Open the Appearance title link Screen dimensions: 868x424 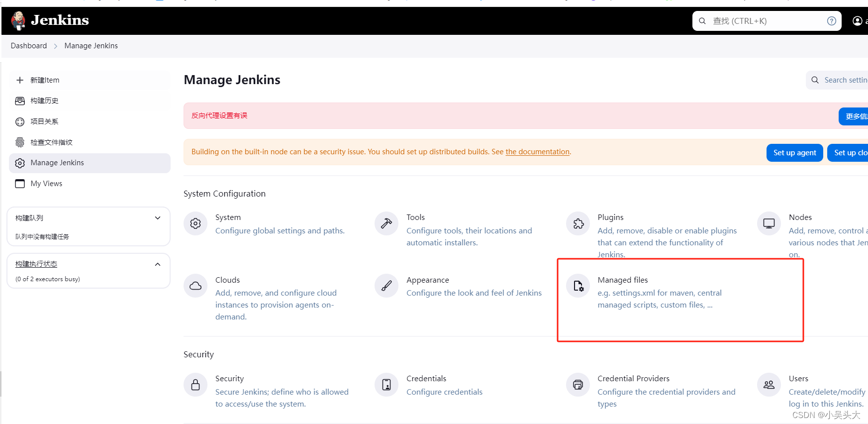pos(427,280)
